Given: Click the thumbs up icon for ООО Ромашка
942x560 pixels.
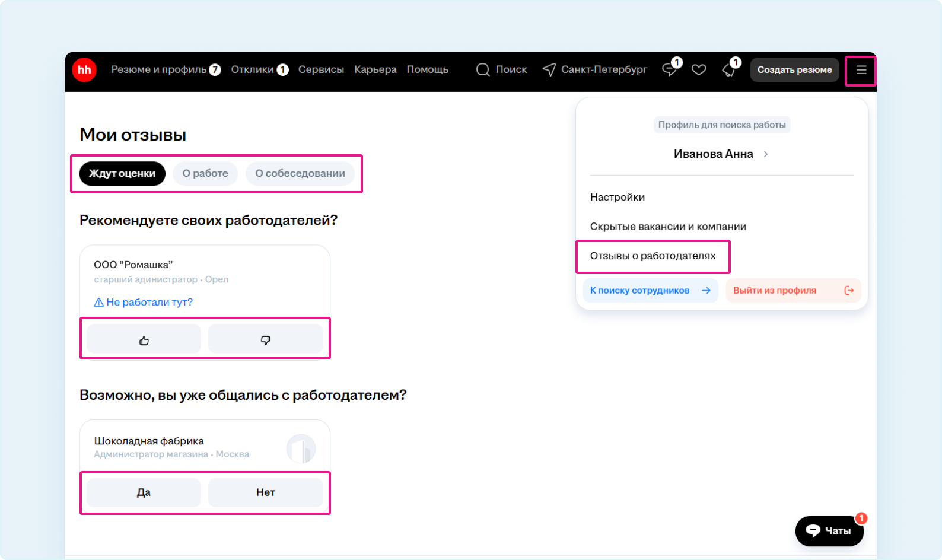Looking at the screenshot, I should pos(144,340).
